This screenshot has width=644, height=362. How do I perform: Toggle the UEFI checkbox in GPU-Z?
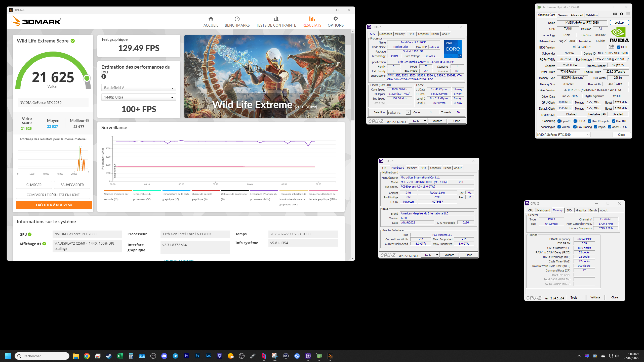coord(619,47)
